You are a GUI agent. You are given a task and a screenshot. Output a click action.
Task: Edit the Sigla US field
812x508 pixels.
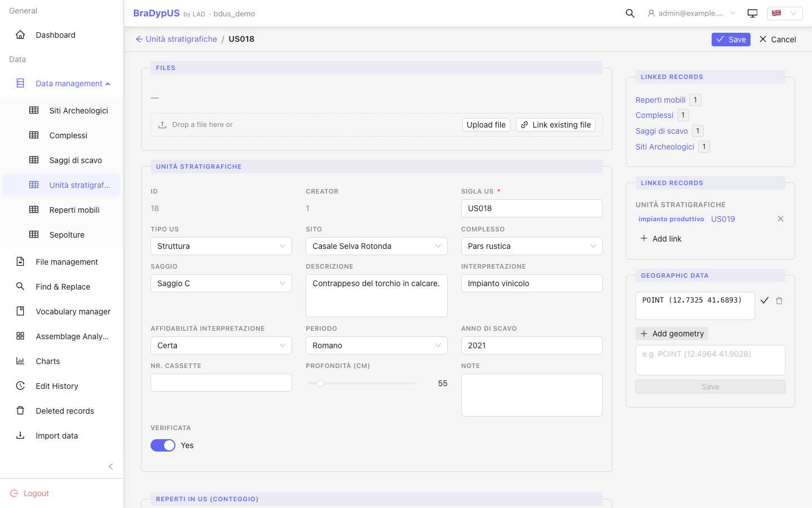532,208
